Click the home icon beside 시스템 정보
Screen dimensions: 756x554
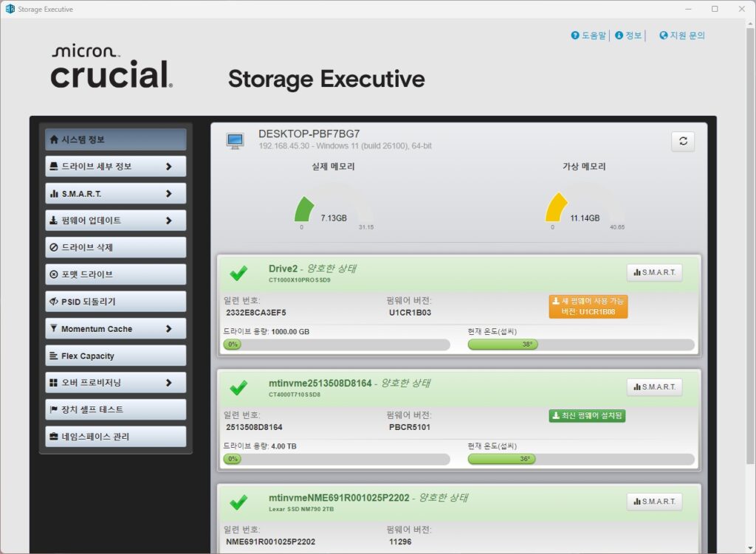[x=54, y=139]
